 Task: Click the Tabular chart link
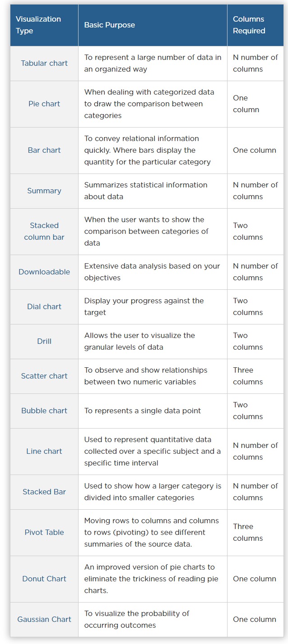tap(44, 63)
